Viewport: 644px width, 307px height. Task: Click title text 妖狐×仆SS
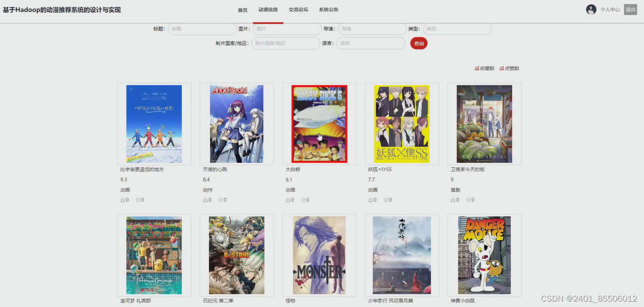(x=380, y=170)
